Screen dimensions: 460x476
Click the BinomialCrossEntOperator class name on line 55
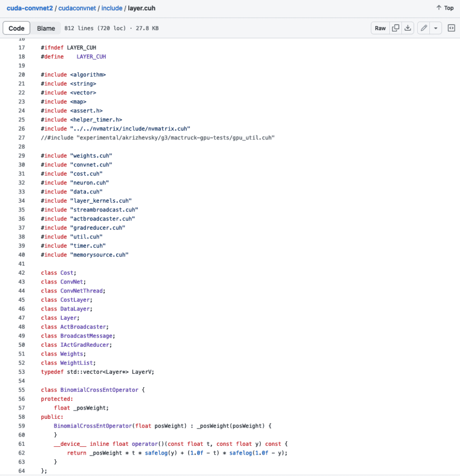(99, 390)
